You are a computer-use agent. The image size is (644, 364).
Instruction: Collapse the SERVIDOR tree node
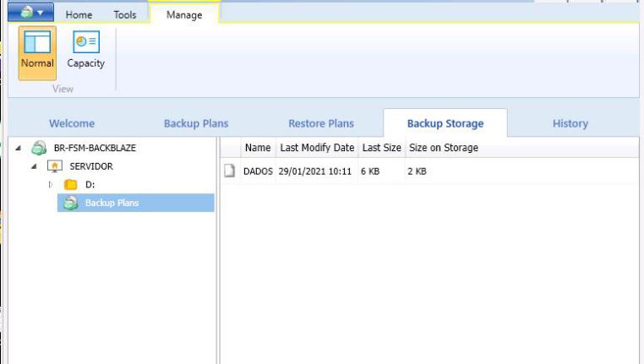tap(35, 166)
